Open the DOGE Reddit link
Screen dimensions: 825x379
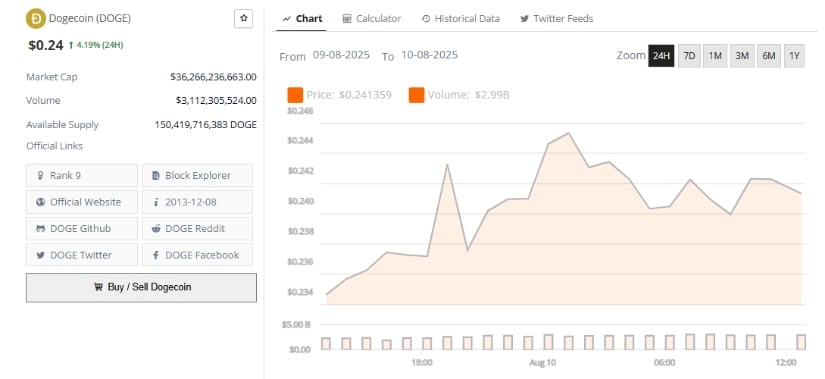197,228
